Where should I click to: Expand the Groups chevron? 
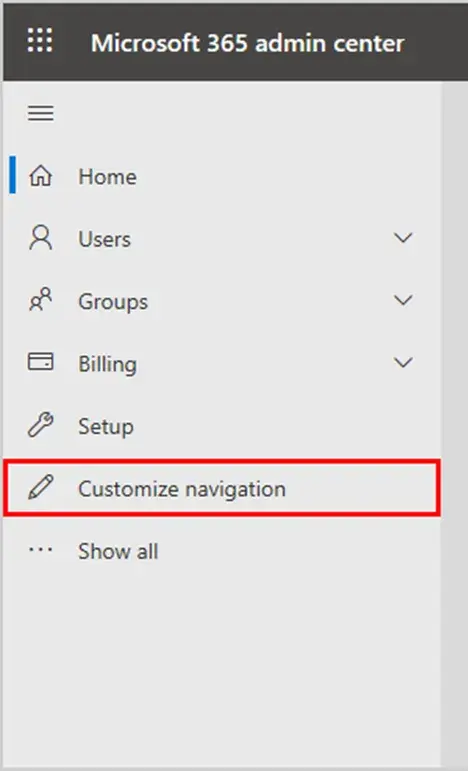(403, 300)
